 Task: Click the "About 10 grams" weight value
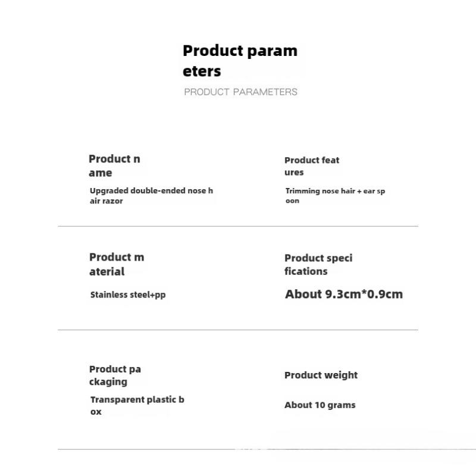320,405
